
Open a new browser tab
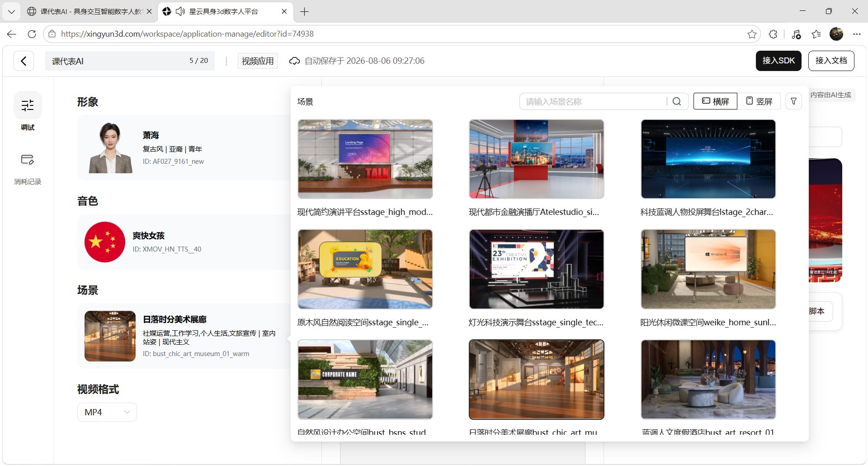304,12
